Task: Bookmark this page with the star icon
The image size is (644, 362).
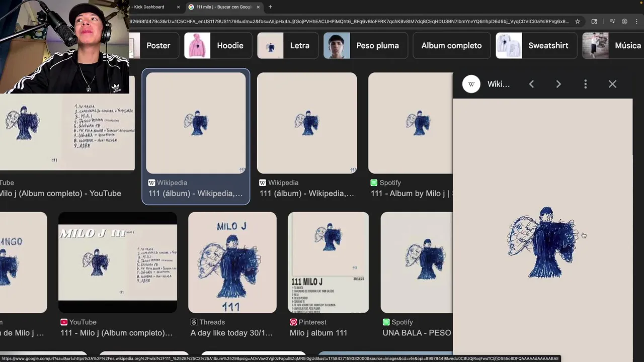Action: [x=578, y=22]
